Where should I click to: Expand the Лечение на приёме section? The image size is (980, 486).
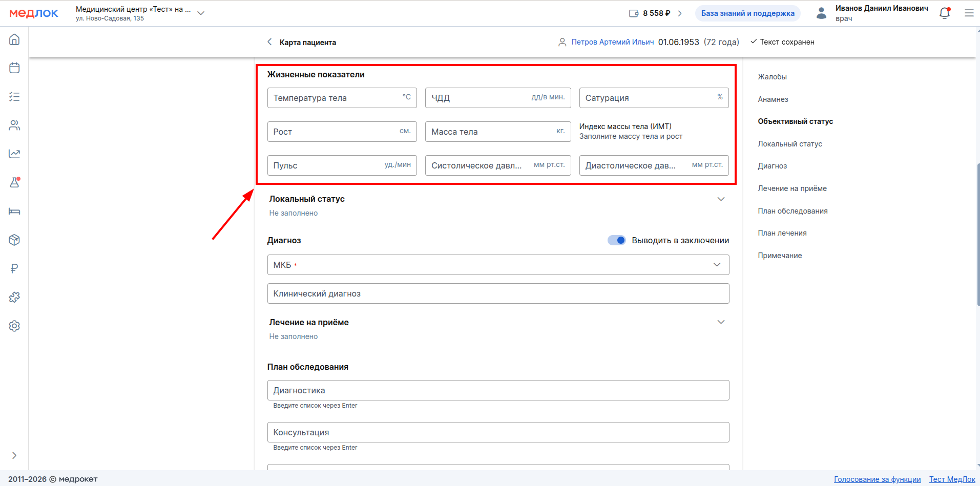tap(721, 322)
